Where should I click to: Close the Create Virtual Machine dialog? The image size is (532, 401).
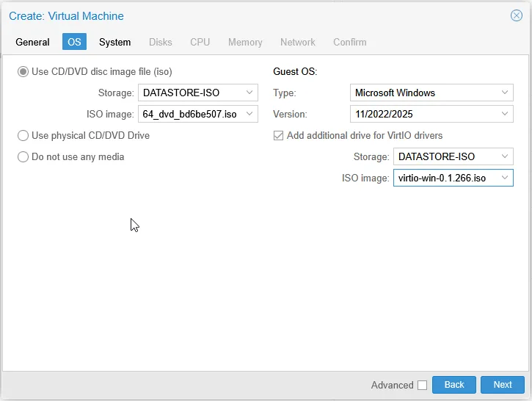click(x=517, y=15)
